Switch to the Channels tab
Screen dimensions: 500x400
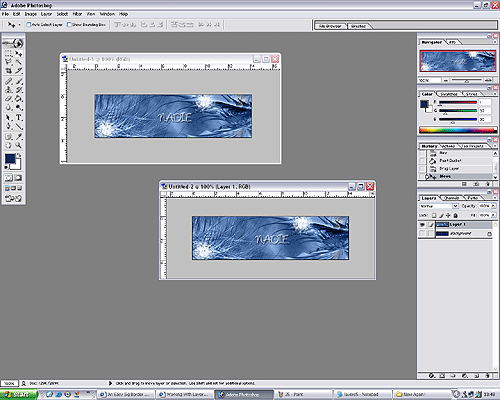[x=452, y=198]
